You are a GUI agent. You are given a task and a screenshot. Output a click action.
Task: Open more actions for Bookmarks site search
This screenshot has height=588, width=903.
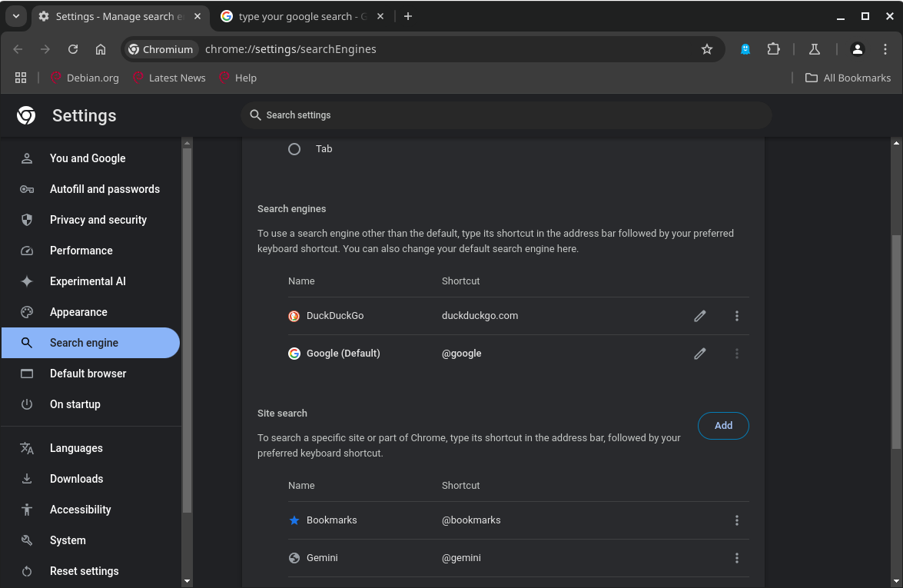click(x=736, y=520)
